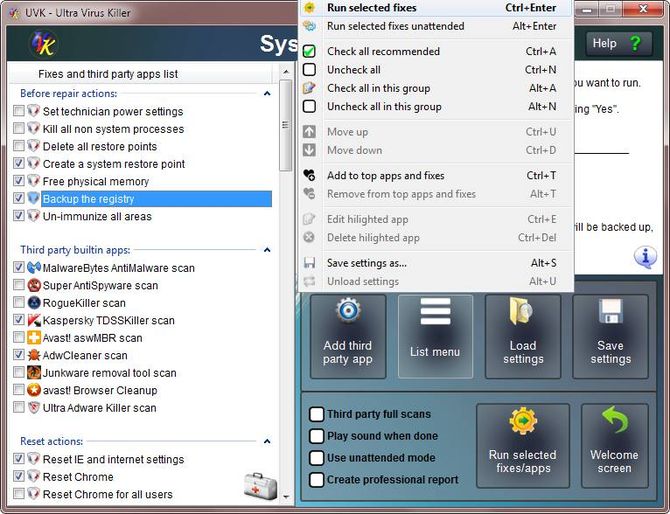Enable Create professional report checkbox
This screenshot has height=514, width=670.
tap(316, 479)
